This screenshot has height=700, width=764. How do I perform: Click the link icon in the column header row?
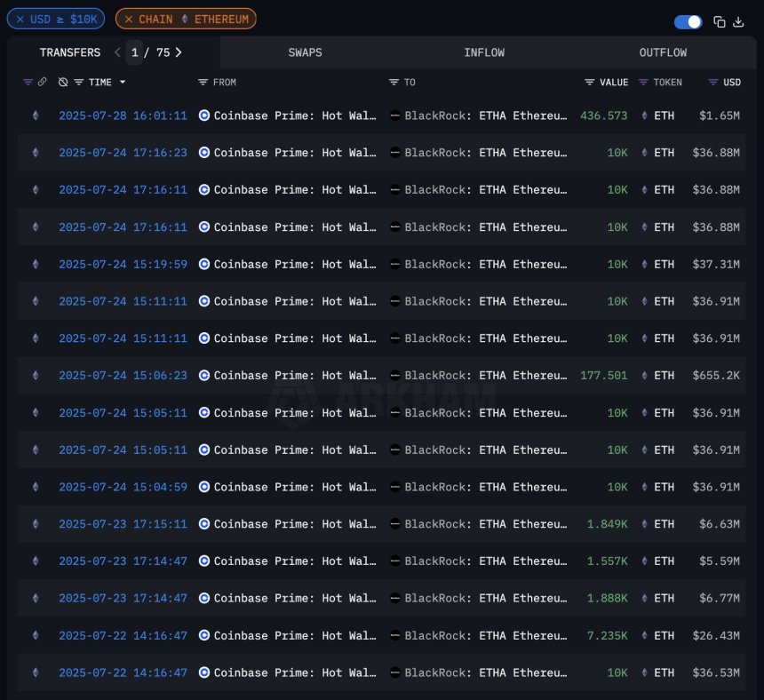tap(42, 82)
